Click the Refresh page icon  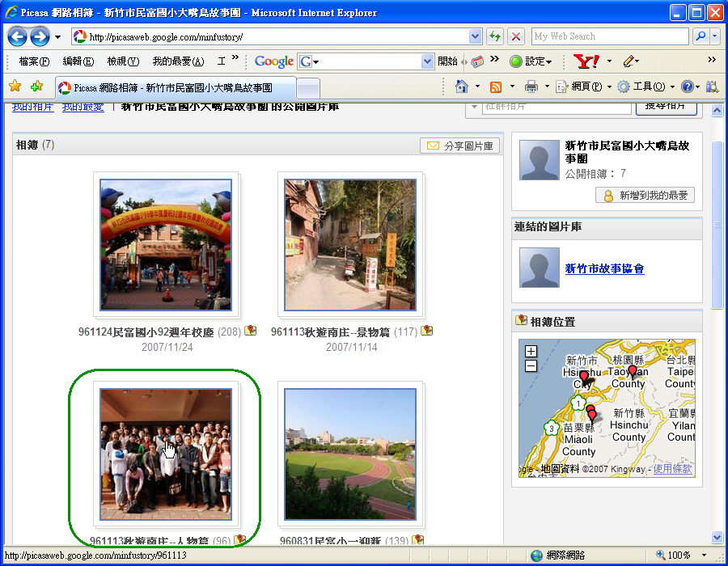pyautogui.click(x=495, y=36)
